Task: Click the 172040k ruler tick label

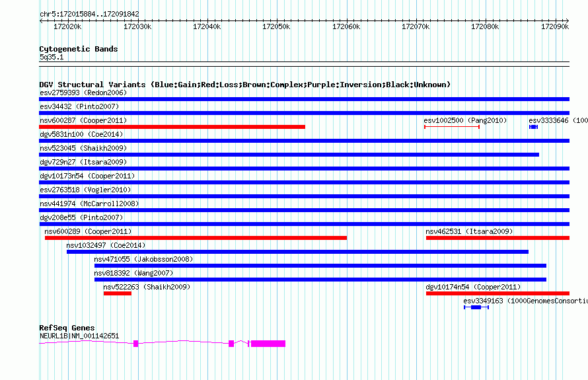Action: pyautogui.click(x=207, y=26)
